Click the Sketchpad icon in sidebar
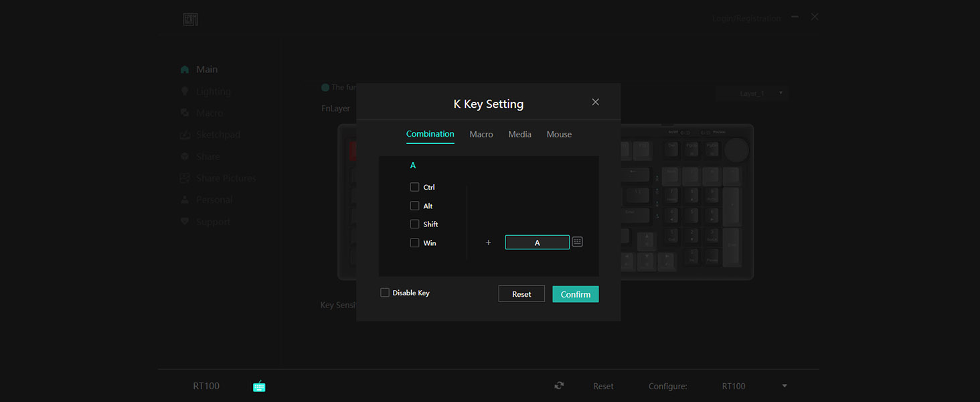Viewport: 980px width, 402px height. [185, 135]
